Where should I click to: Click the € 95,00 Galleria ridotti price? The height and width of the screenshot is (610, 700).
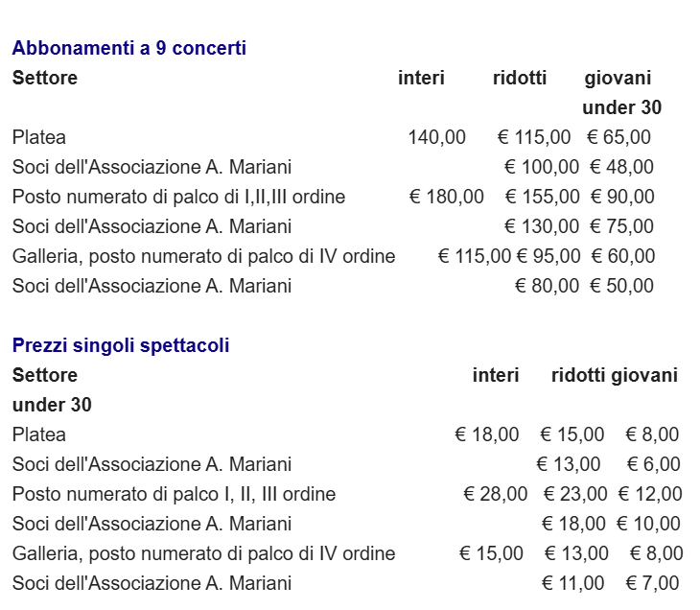(548, 256)
